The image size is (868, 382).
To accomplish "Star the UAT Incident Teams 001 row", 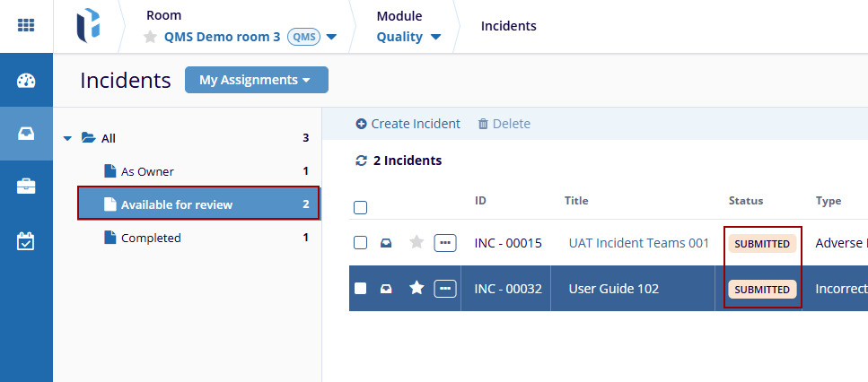I will [416, 242].
